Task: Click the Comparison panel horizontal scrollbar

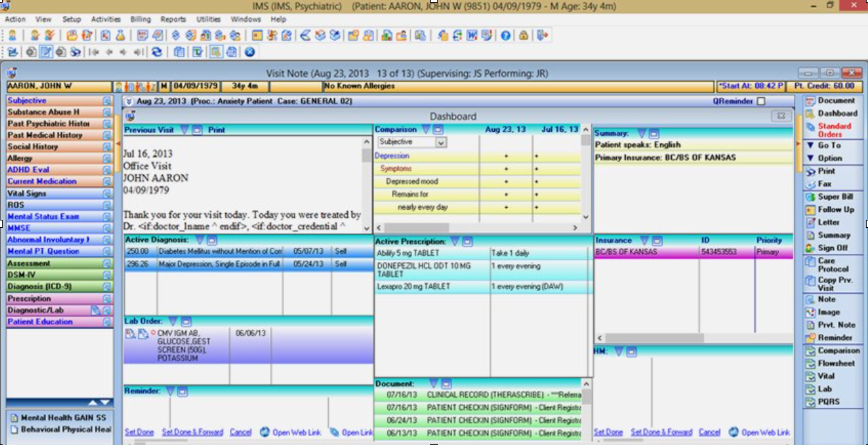Action: [x=477, y=228]
